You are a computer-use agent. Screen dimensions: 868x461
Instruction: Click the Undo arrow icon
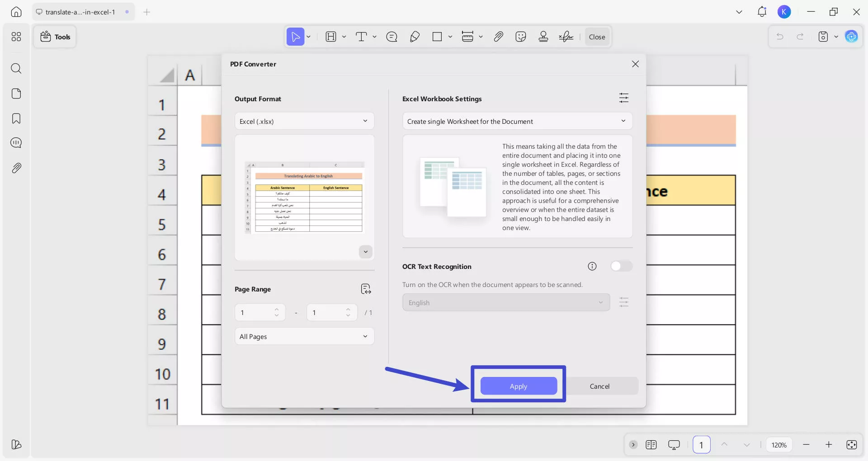coord(780,37)
